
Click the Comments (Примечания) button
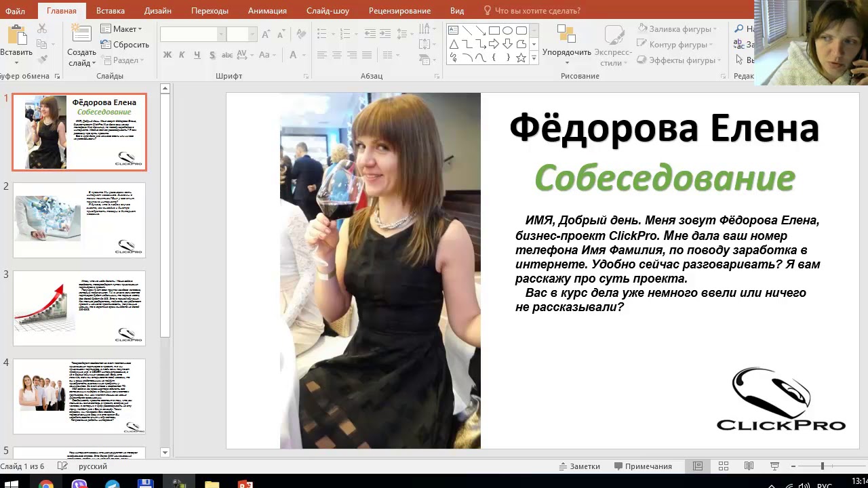coord(643,466)
